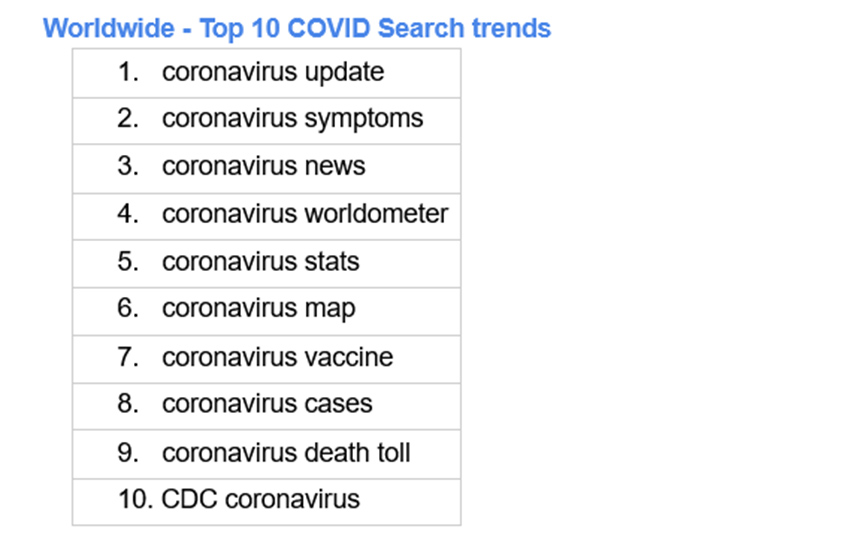Click the "coronavirus symptoms" entry
The height and width of the screenshot is (538, 868).
tap(292, 119)
